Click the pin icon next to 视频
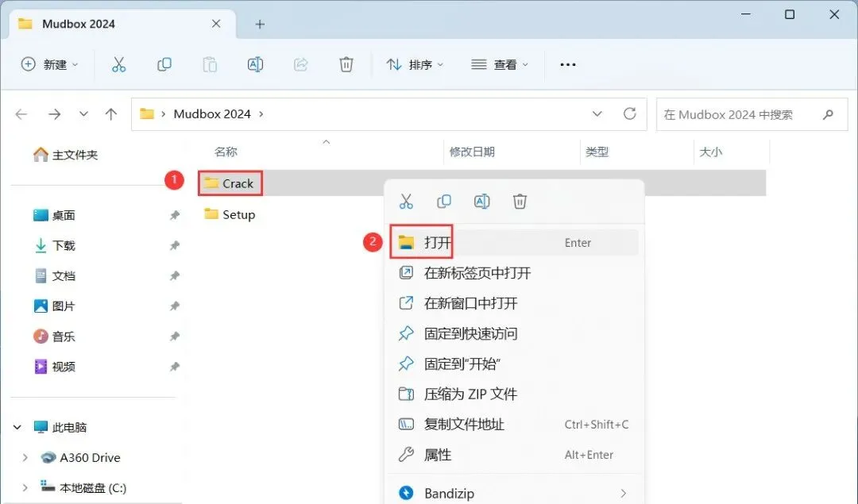The height and width of the screenshot is (504, 858). pos(175,367)
